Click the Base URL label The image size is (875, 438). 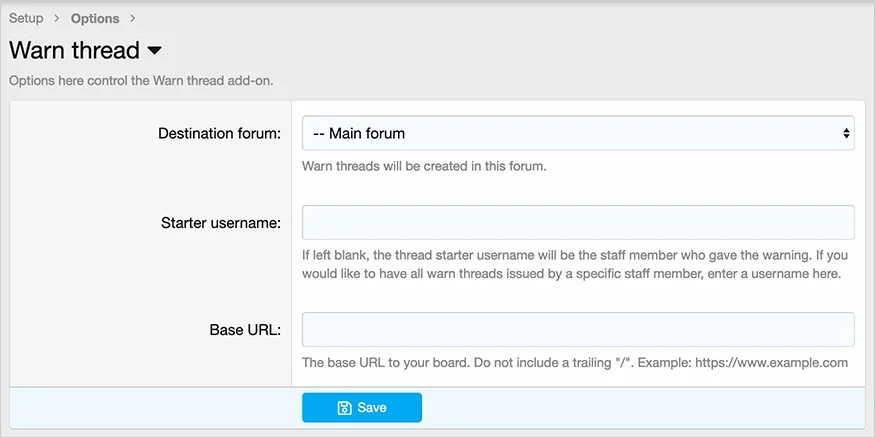pos(245,330)
